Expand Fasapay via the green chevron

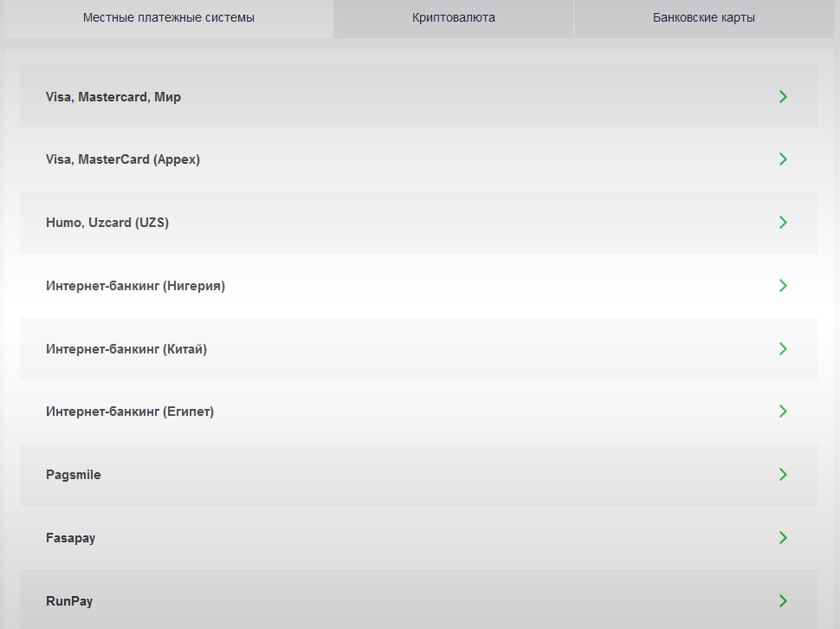tap(783, 538)
